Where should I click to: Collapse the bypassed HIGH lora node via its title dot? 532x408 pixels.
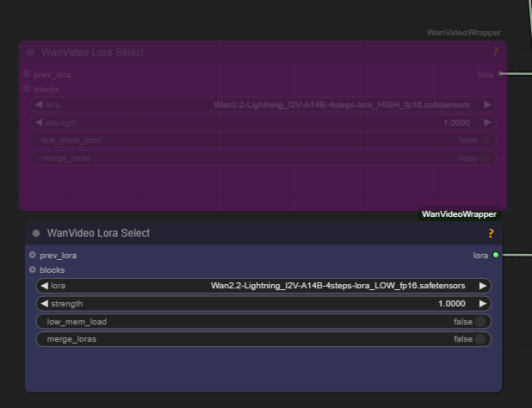[x=30, y=53]
